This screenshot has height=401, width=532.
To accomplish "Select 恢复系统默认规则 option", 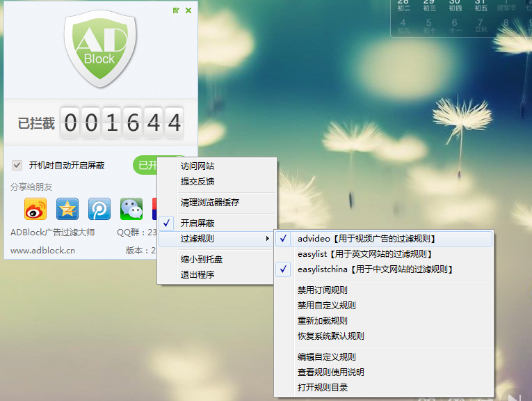I will [384, 336].
